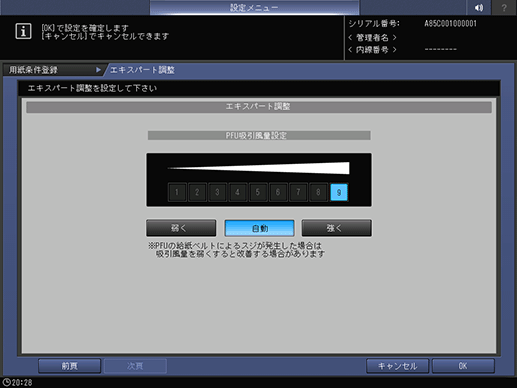This screenshot has height=388, width=517.
Task: Select the エキスパート調整 breadcrumb tab
Action: [142, 70]
